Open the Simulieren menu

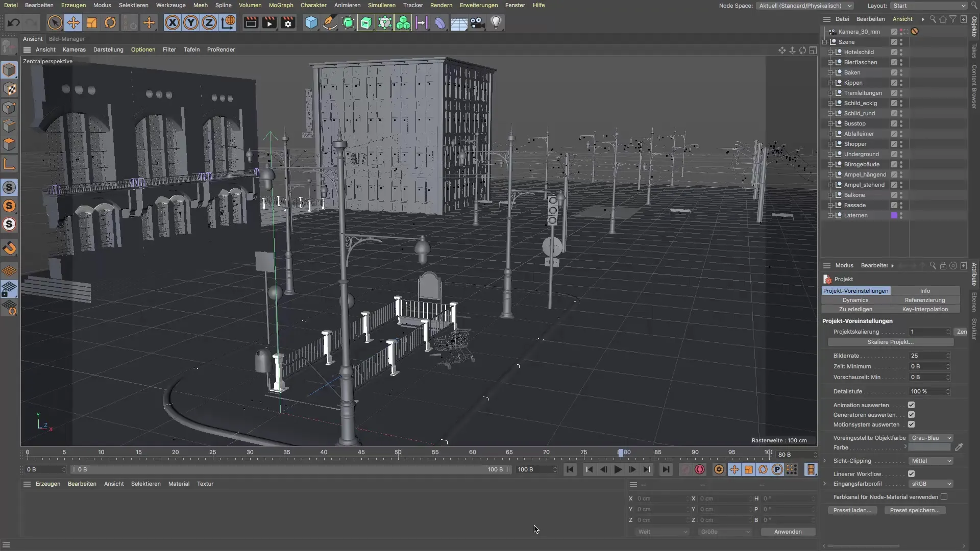tap(381, 5)
